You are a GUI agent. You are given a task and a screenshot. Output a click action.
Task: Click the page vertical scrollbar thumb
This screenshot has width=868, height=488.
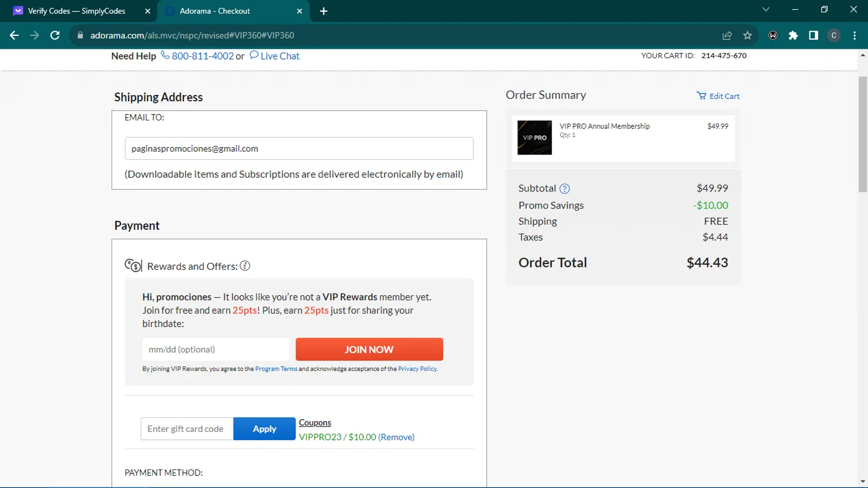pos(863,134)
